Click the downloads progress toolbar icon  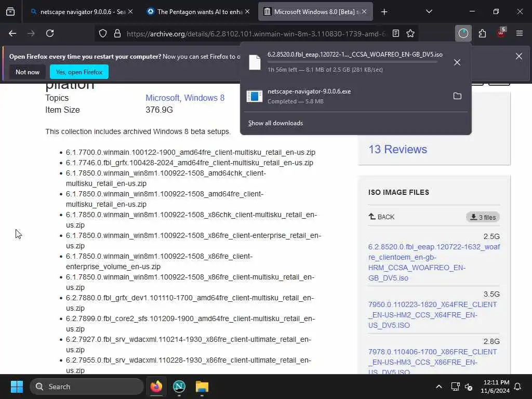[x=463, y=33]
